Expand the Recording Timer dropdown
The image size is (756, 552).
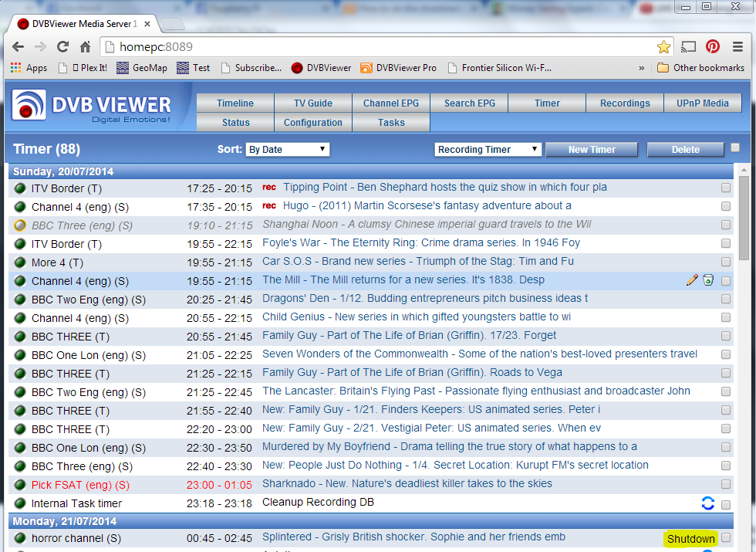[488, 150]
